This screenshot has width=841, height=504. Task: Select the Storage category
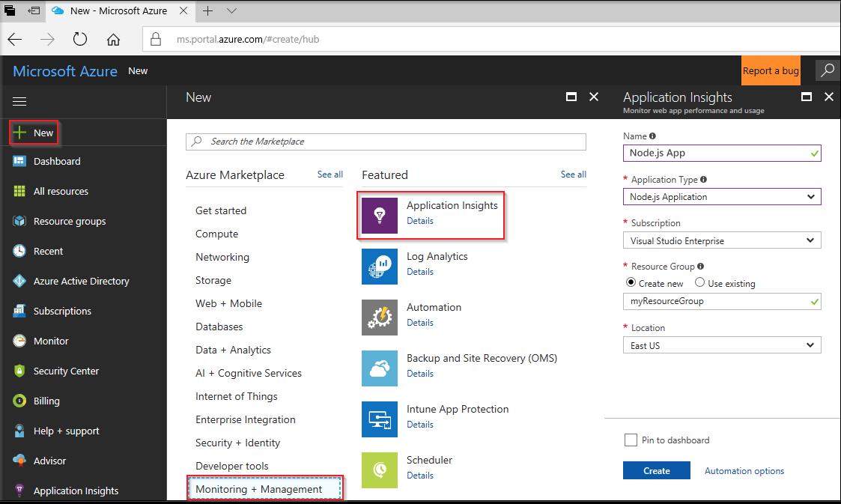(x=213, y=280)
